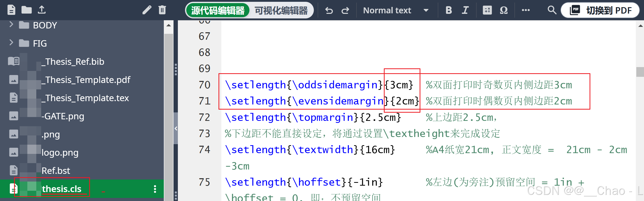Click the editor panel divider drag handle
Viewport: 644px width, 201px height.
[176, 69]
